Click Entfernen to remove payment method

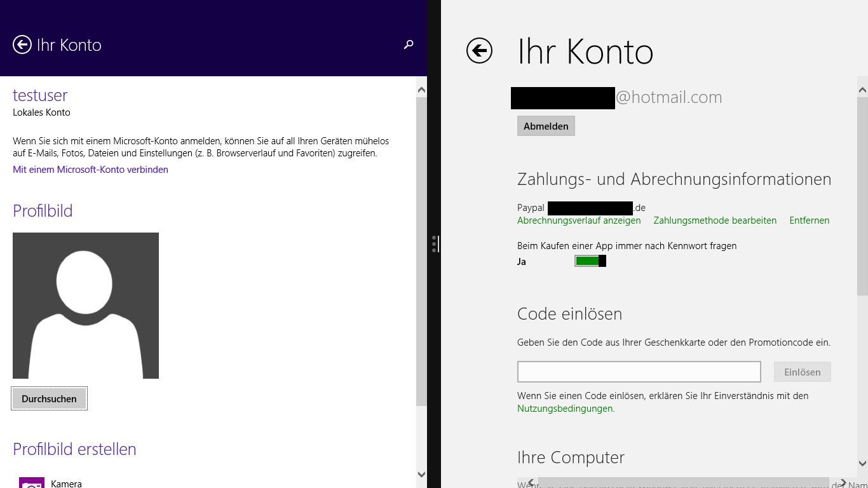pos(809,220)
